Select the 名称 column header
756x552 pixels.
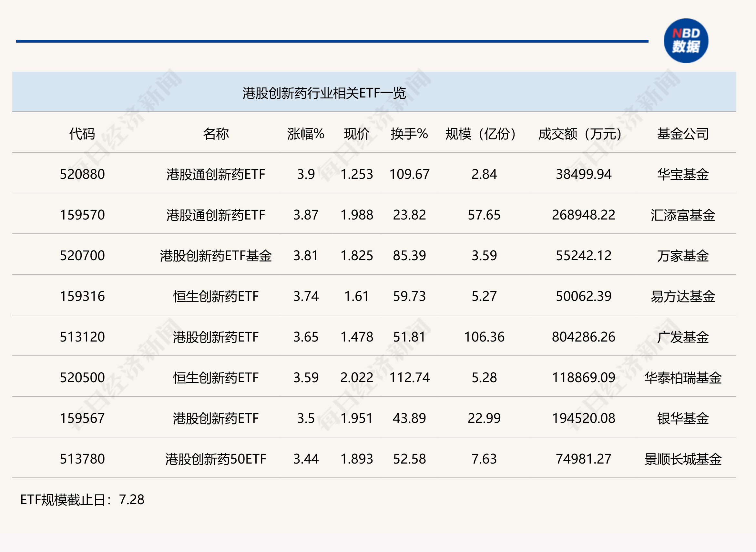click(x=216, y=134)
